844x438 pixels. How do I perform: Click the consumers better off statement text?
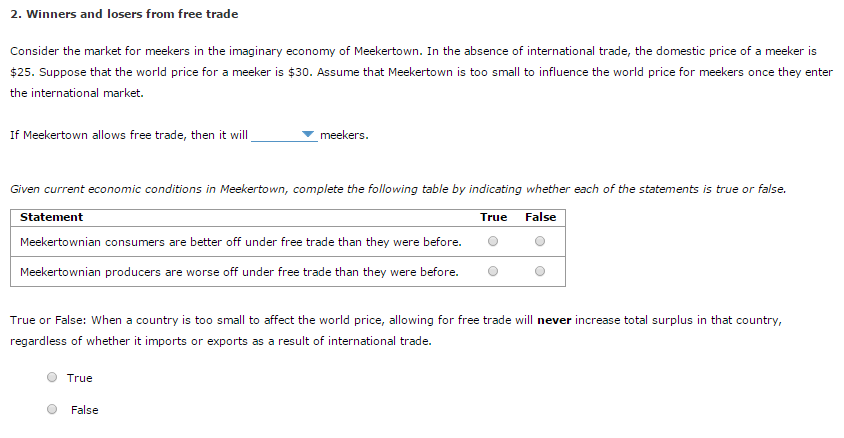point(241,242)
